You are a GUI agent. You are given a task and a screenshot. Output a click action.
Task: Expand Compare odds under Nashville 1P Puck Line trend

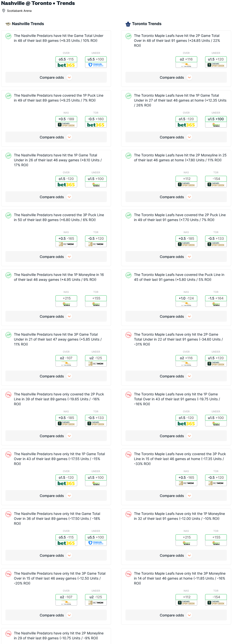[x=56, y=137]
